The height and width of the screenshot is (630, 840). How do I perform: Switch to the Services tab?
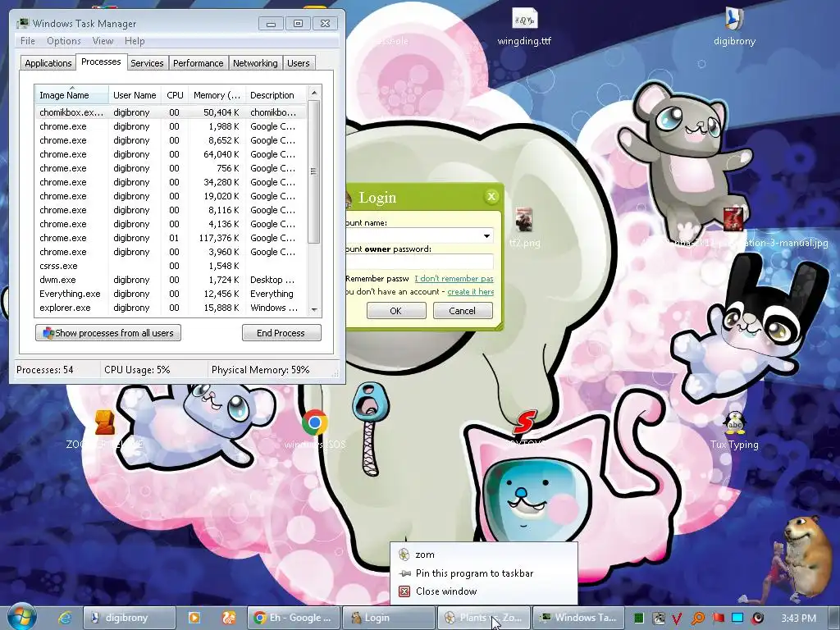147,63
